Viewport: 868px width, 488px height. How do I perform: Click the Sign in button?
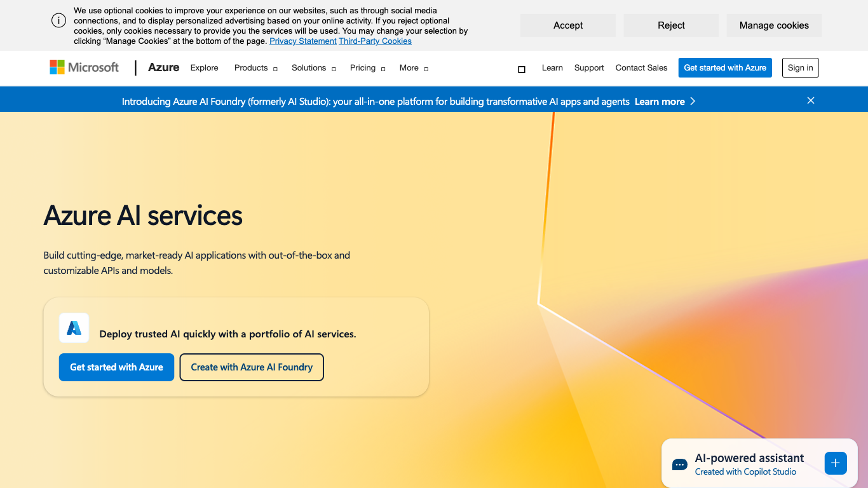(x=801, y=68)
